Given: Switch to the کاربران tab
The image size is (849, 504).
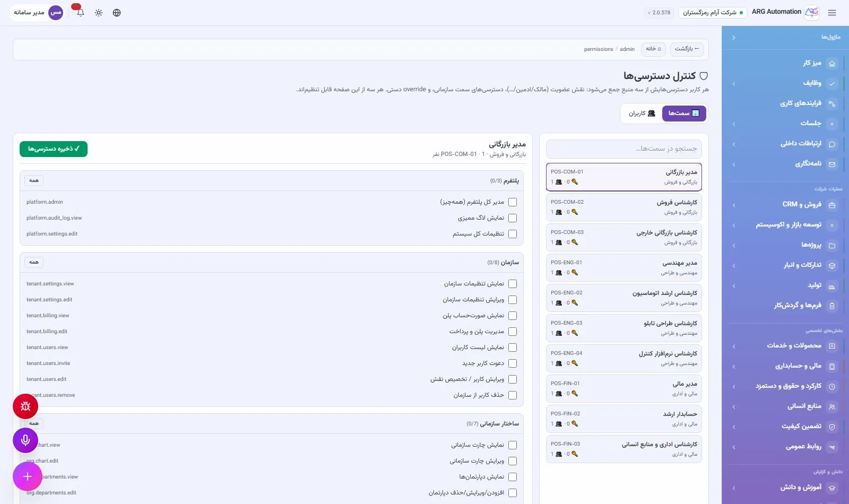Looking at the screenshot, I should point(642,114).
